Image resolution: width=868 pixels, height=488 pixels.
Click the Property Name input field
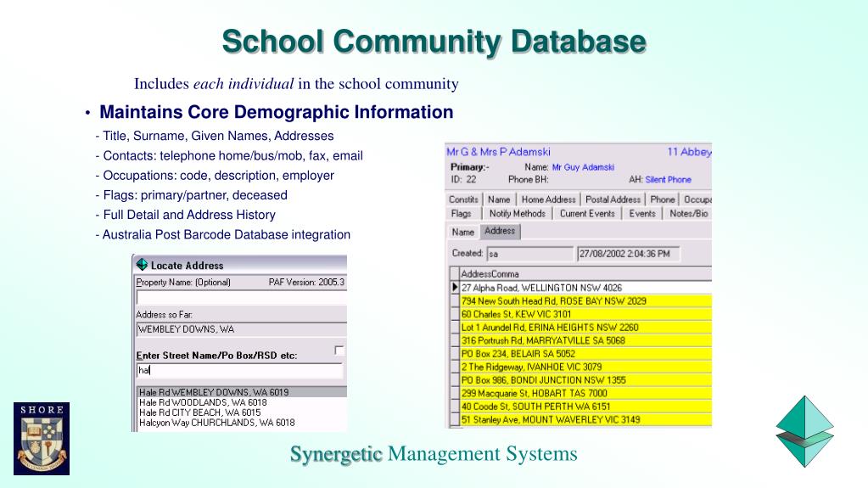(241, 297)
